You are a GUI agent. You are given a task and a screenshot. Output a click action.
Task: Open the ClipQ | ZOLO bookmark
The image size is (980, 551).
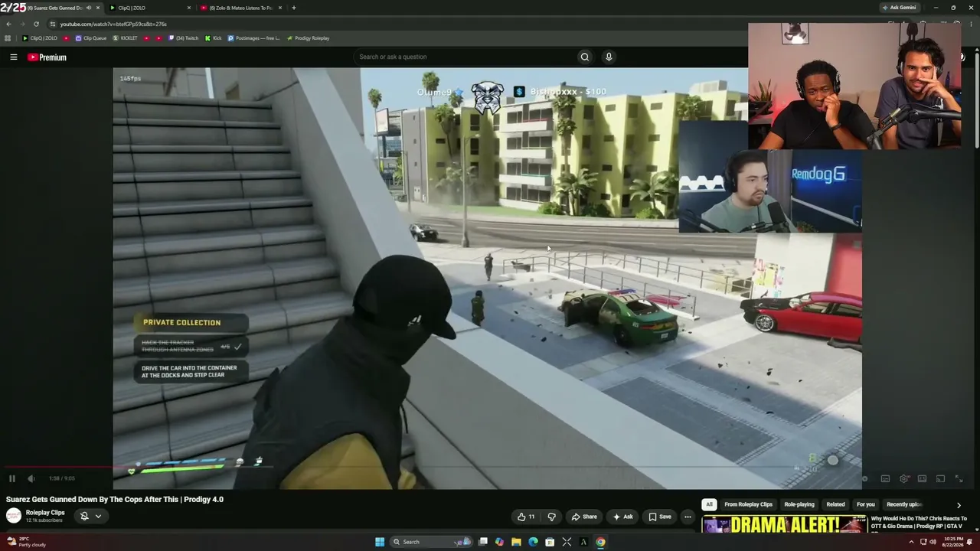pos(40,38)
